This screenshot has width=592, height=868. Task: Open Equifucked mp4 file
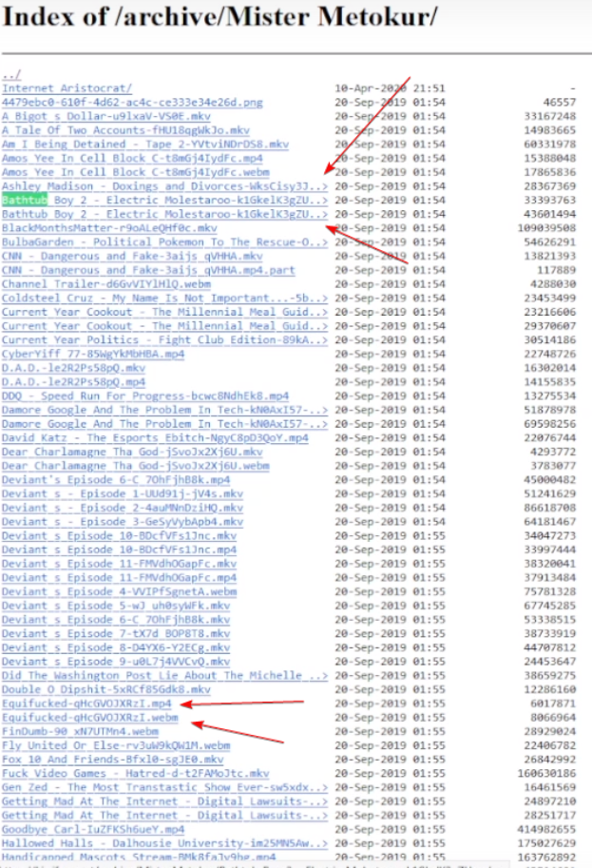pyautogui.click(x=86, y=704)
